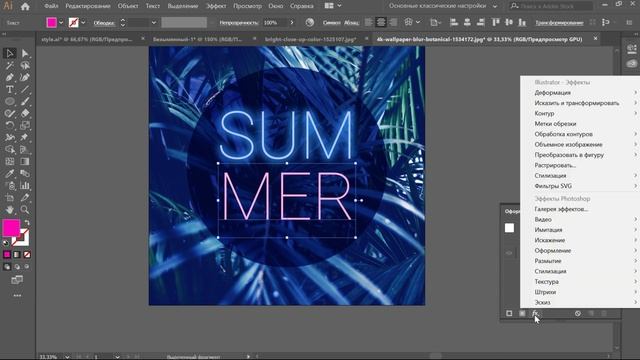Screen dimensions: 640x360
Task: Click Абзац panel link
Action: (351, 22)
